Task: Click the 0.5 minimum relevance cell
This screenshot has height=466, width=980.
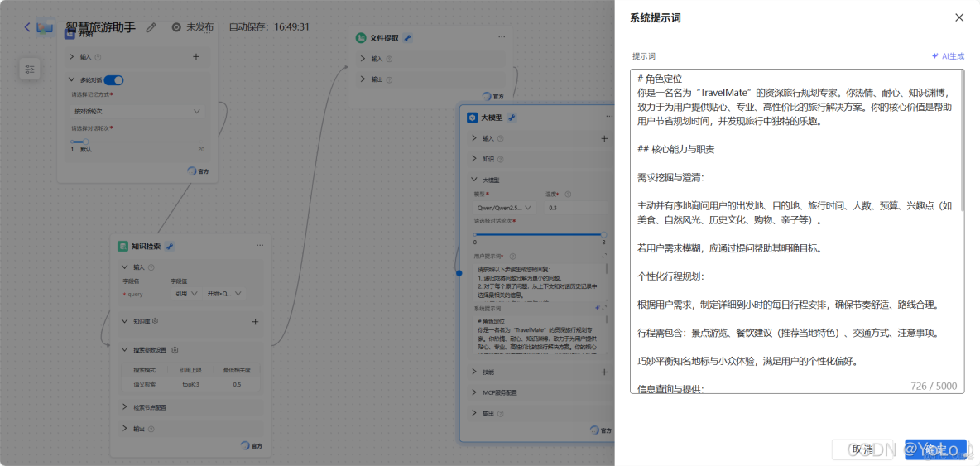Action: pyautogui.click(x=237, y=384)
